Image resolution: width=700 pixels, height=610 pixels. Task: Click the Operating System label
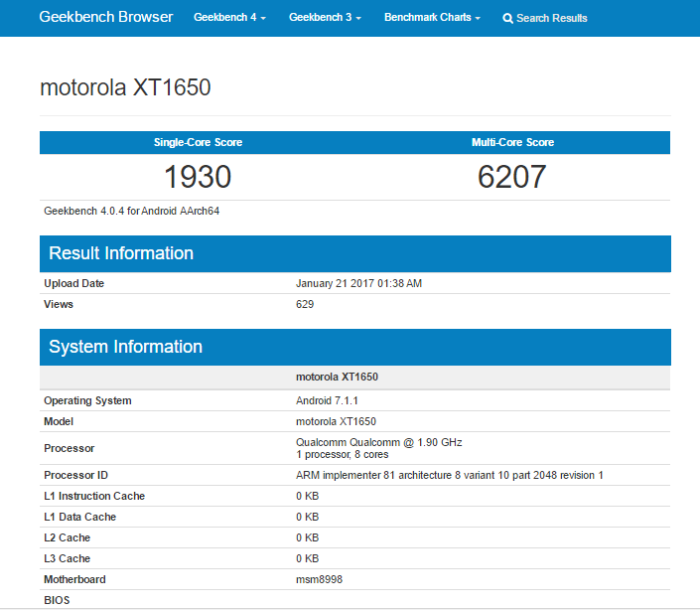[x=87, y=400]
